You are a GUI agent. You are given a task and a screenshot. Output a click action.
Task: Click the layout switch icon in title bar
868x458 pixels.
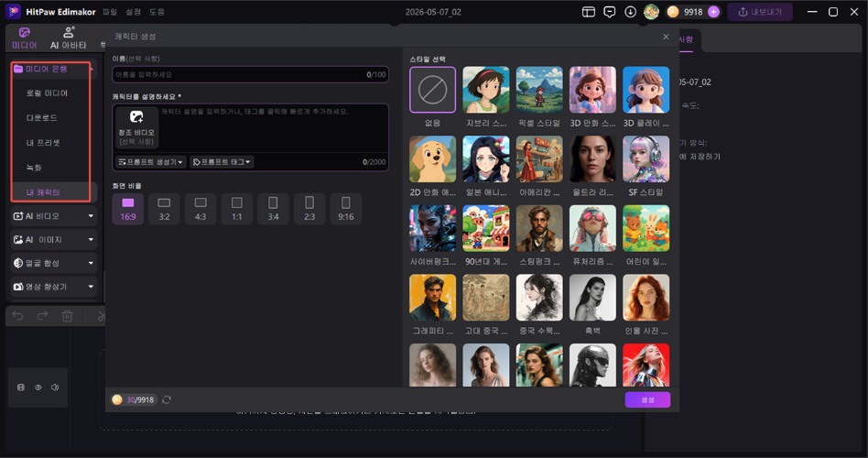pyautogui.click(x=589, y=12)
